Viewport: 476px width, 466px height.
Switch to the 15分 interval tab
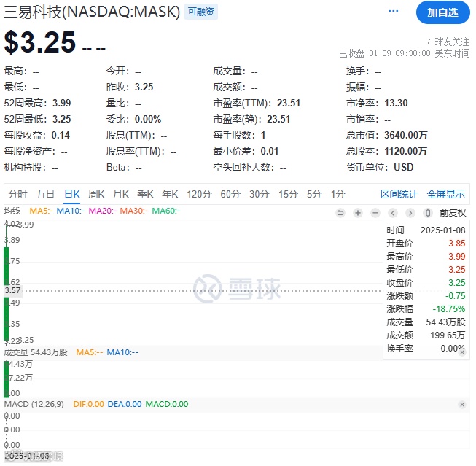coord(288,194)
